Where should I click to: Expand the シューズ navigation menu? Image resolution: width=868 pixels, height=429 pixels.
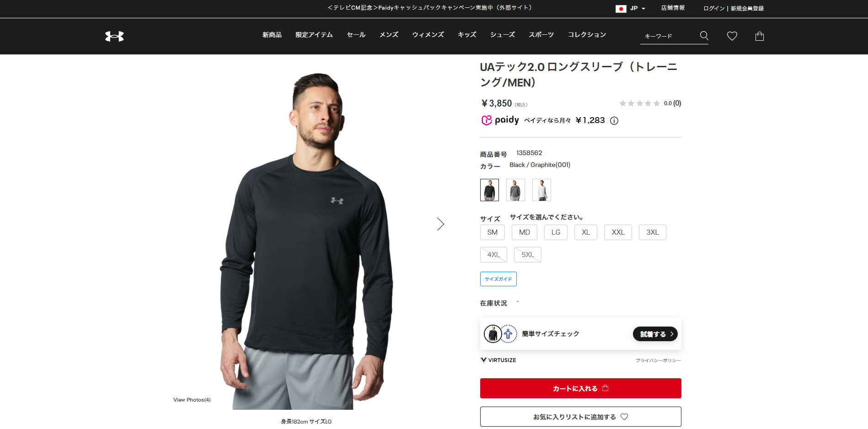coord(503,35)
